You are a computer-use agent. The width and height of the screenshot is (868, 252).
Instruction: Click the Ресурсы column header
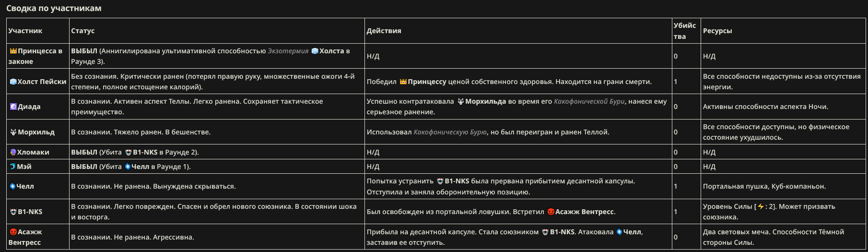tap(717, 31)
